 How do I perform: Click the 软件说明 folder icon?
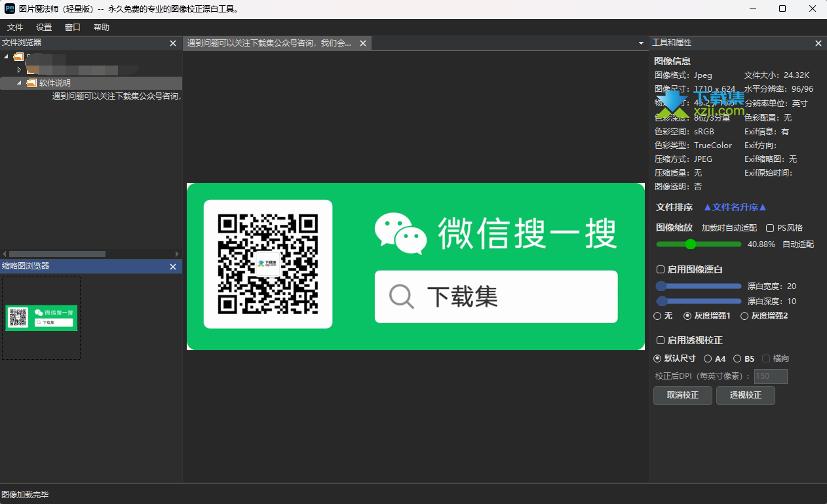pyautogui.click(x=31, y=83)
